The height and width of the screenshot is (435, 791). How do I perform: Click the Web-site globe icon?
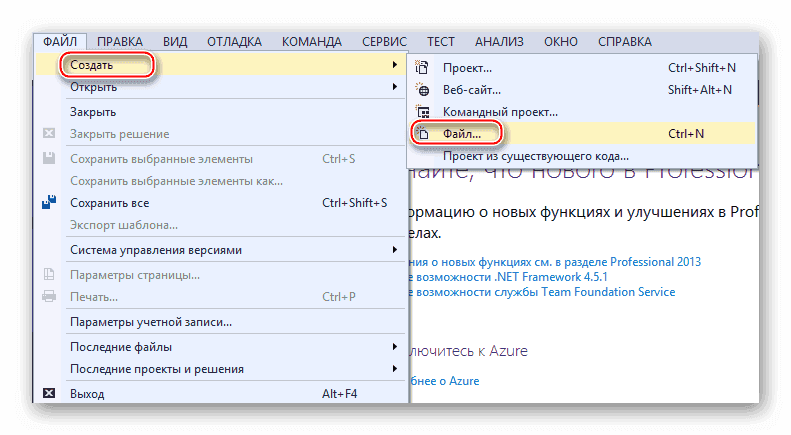(423, 90)
